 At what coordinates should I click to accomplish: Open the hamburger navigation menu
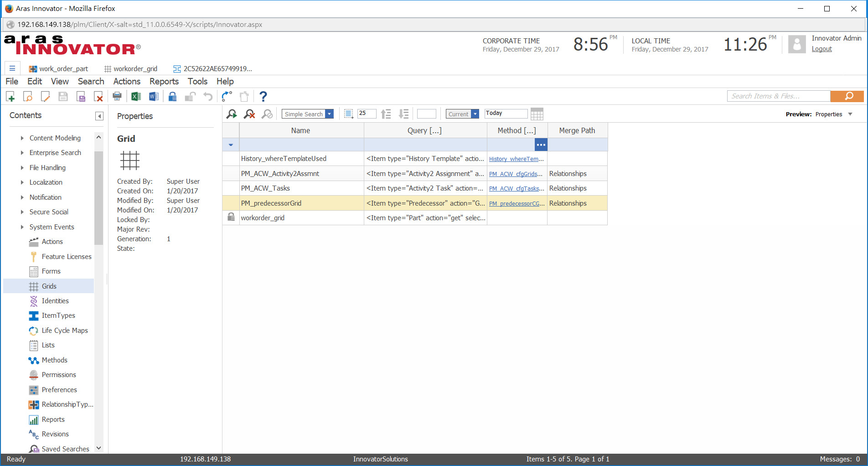[12, 68]
